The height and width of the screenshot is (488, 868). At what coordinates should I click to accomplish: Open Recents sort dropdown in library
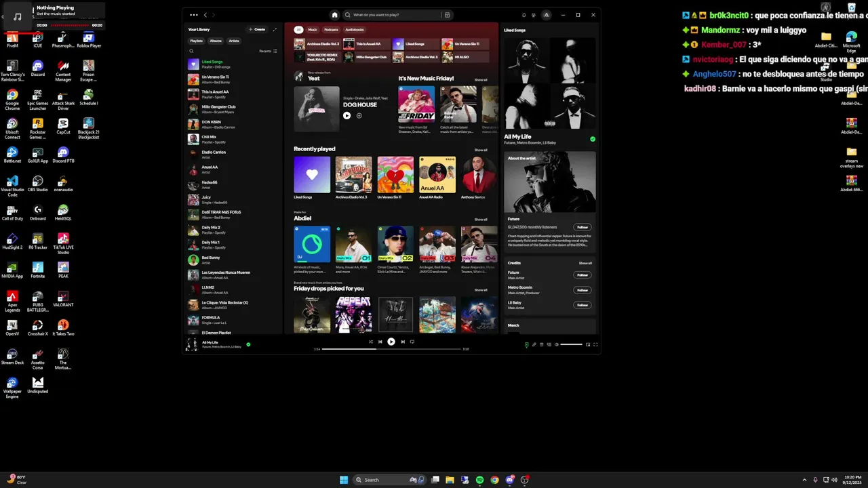pyautogui.click(x=267, y=51)
